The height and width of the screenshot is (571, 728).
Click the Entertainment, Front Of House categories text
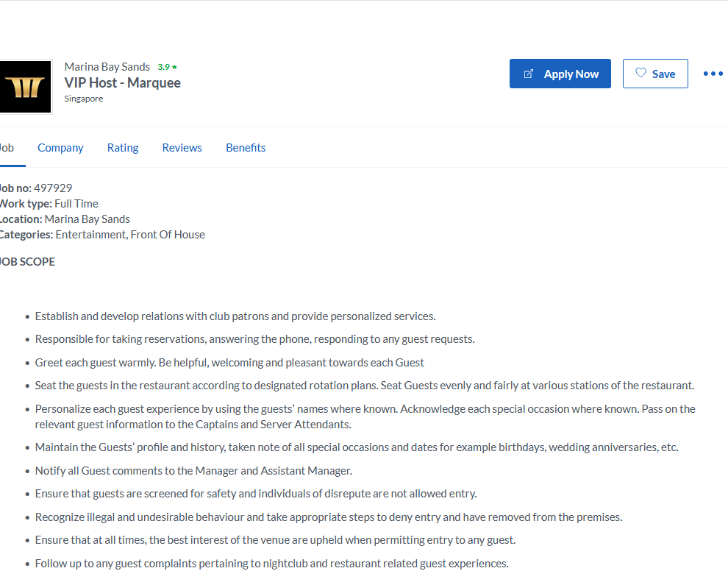[x=130, y=235]
